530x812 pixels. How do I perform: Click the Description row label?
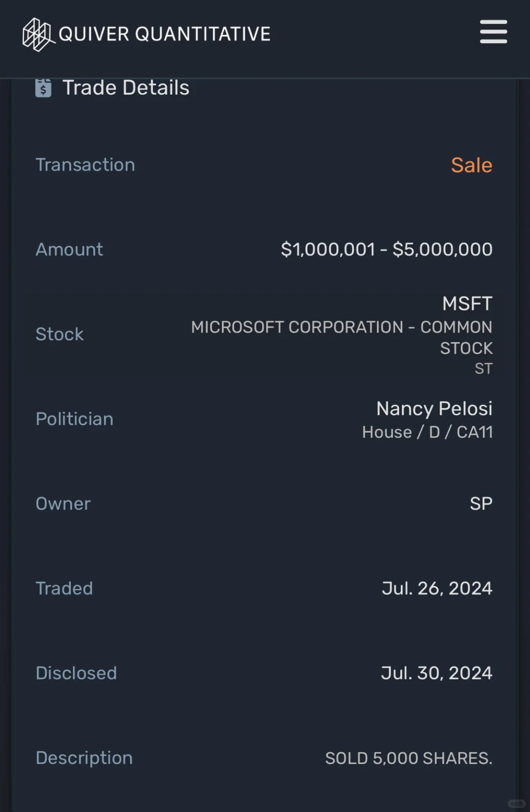click(x=84, y=758)
